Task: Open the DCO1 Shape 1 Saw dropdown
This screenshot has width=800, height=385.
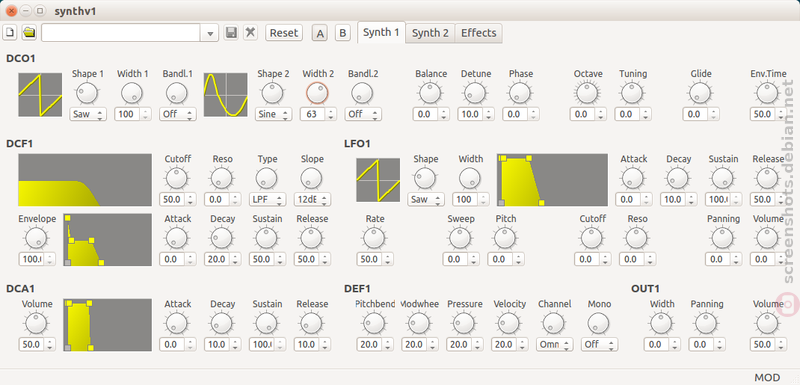Action: pyautogui.click(x=88, y=114)
